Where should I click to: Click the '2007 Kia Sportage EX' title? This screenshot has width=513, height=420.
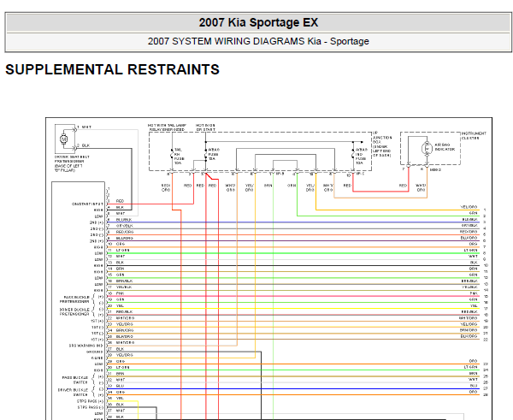pos(258,22)
